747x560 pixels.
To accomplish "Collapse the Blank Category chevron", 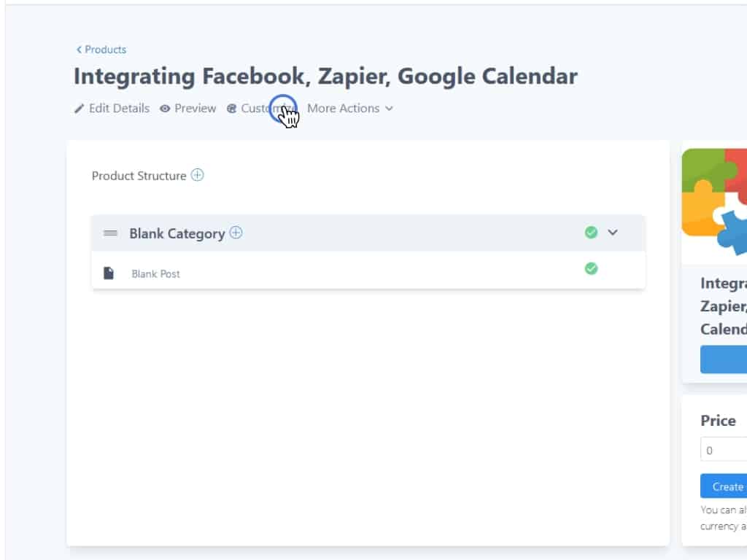I will [613, 233].
